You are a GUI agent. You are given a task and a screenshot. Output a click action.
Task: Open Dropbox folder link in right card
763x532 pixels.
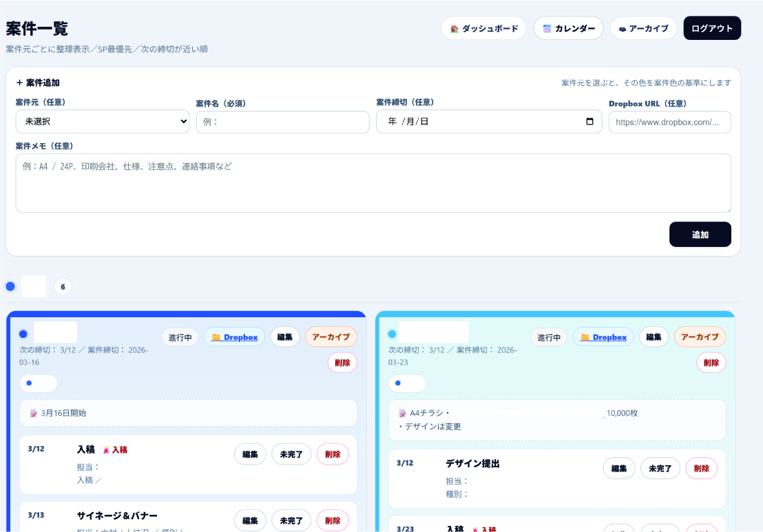point(603,337)
